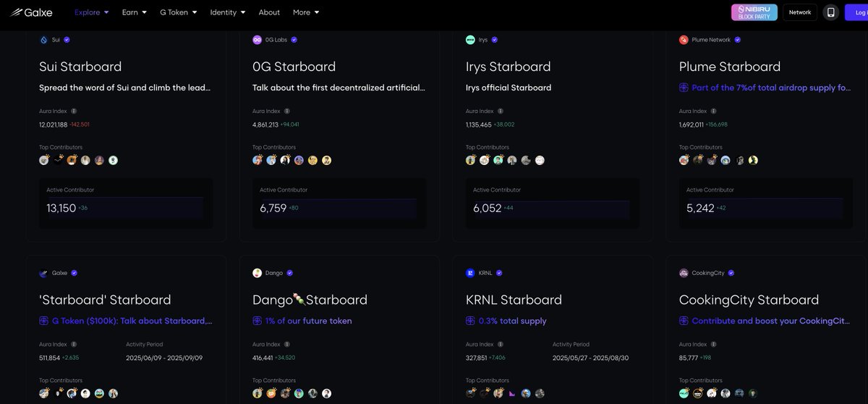
Task: Click reward text '0.3% total supply'
Action: (512, 321)
